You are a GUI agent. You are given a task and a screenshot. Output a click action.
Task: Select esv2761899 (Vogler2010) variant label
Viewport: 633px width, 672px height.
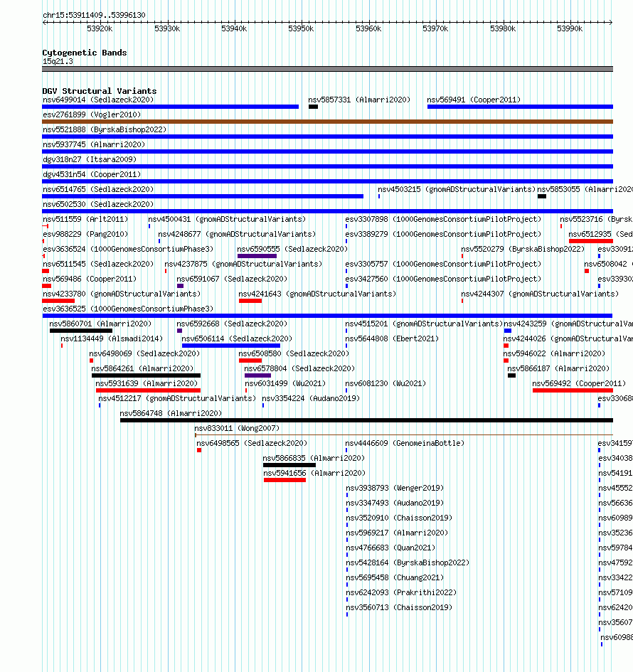pos(92,115)
